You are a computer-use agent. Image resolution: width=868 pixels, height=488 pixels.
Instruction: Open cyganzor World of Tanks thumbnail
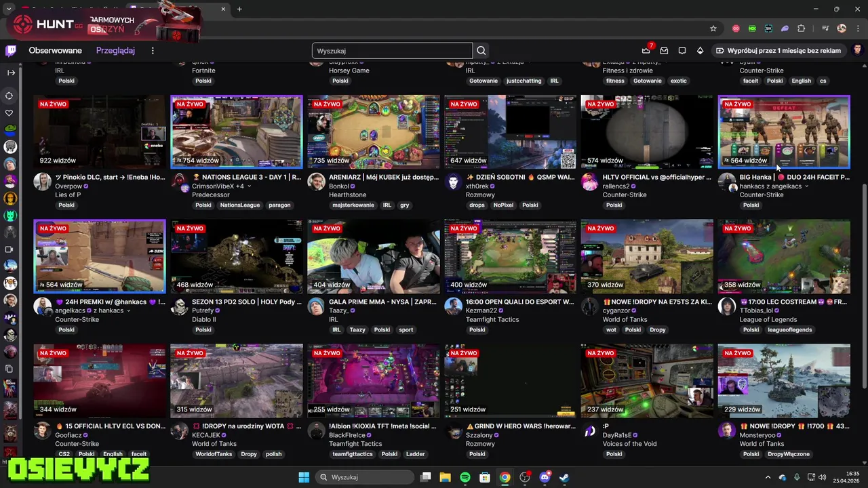(x=647, y=256)
